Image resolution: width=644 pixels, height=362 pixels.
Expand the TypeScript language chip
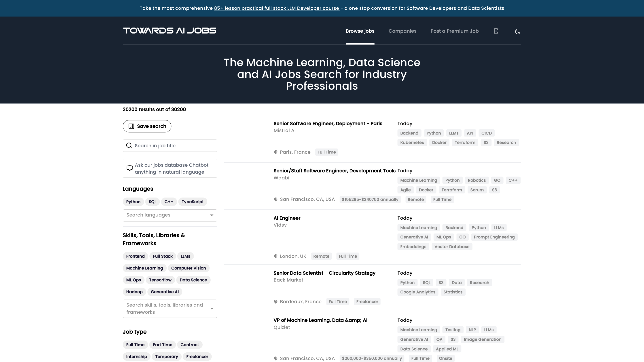click(193, 202)
